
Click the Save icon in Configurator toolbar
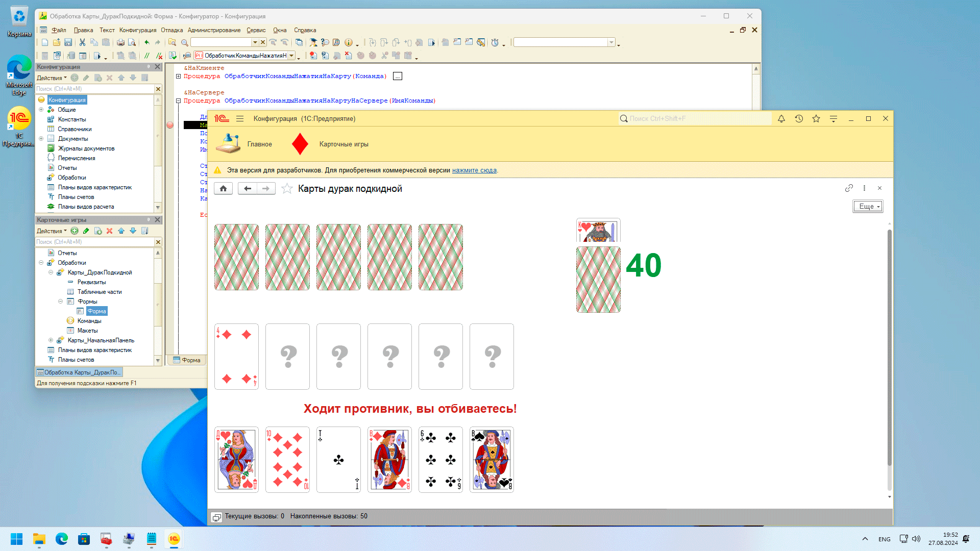point(68,42)
